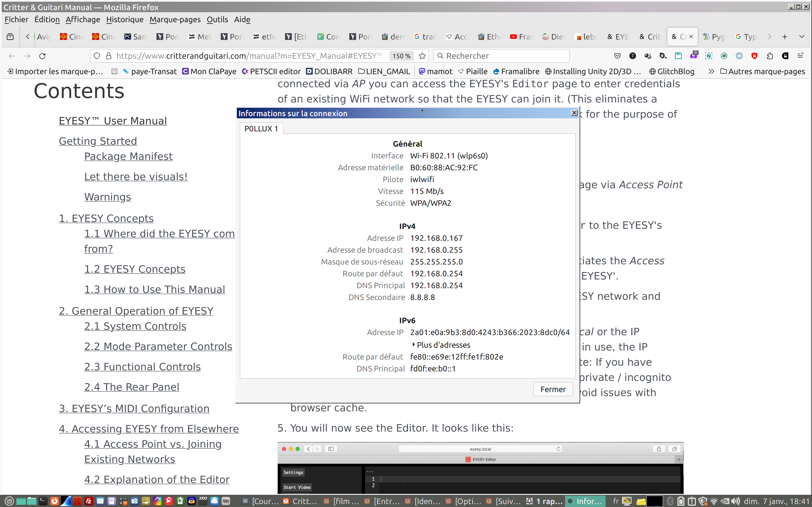The width and height of the screenshot is (812, 507).
Task: Focus the Rechercher search field
Action: pos(503,56)
